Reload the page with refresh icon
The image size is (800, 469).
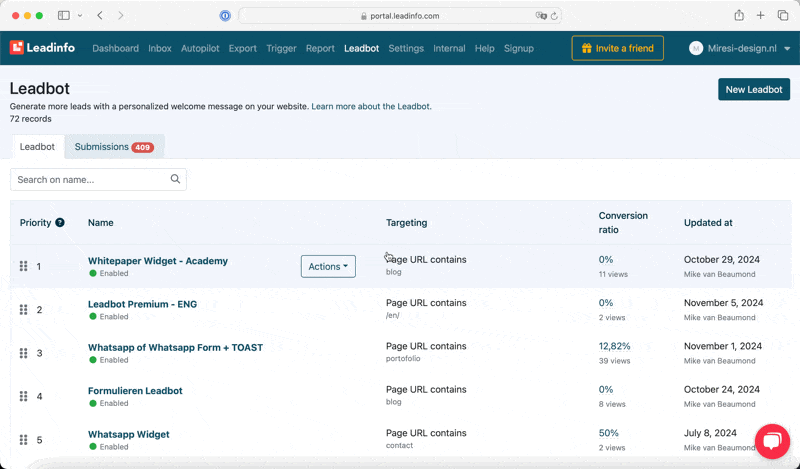coord(554,16)
